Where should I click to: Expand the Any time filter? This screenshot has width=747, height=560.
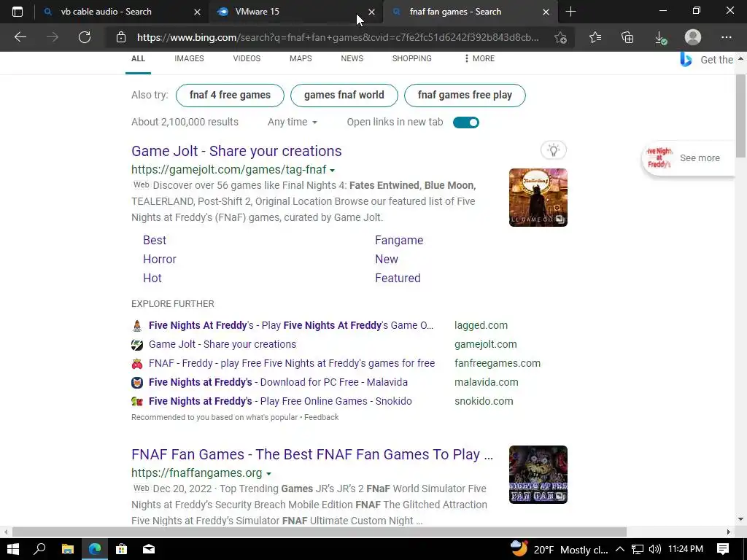pos(293,122)
